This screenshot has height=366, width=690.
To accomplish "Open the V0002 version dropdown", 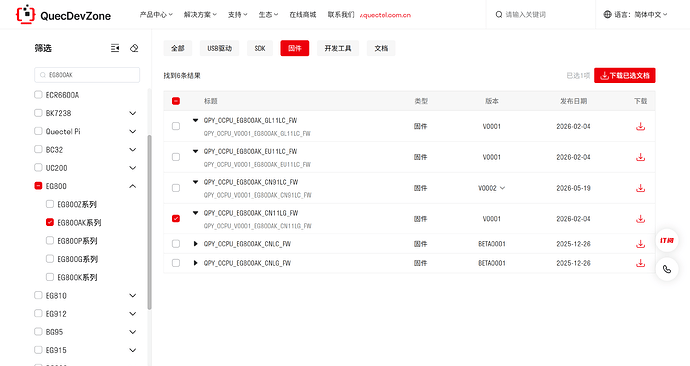I will (492, 188).
